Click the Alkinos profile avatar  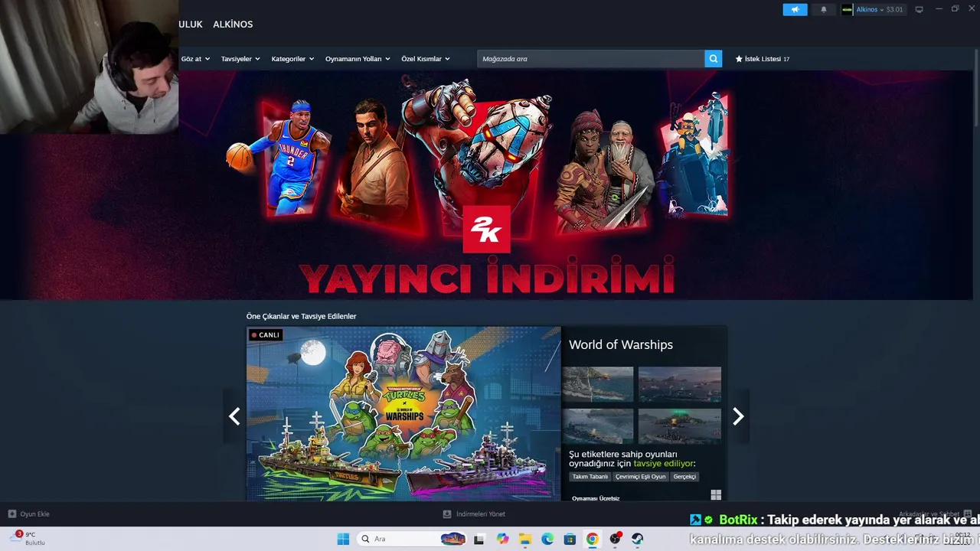coord(847,9)
